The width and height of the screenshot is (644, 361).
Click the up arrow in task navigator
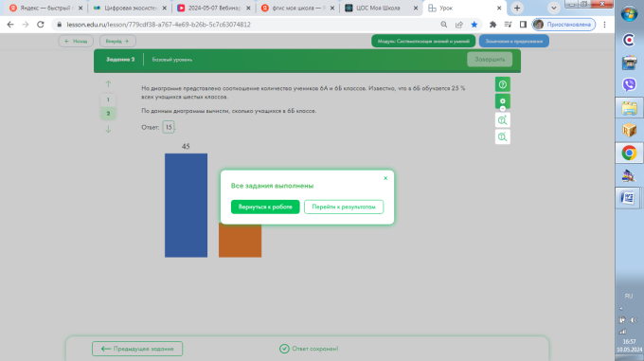(x=108, y=83)
